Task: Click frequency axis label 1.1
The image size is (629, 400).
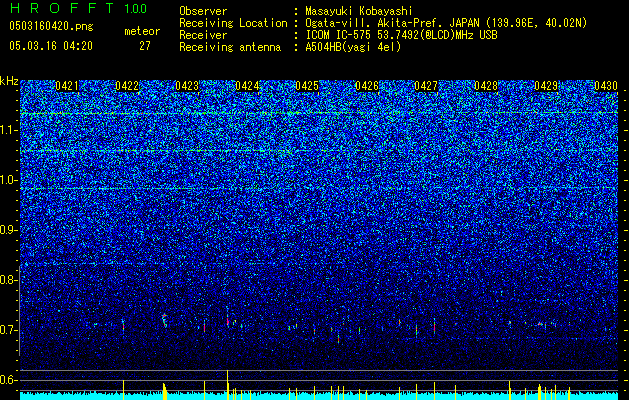Action: [x=8, y=130]
